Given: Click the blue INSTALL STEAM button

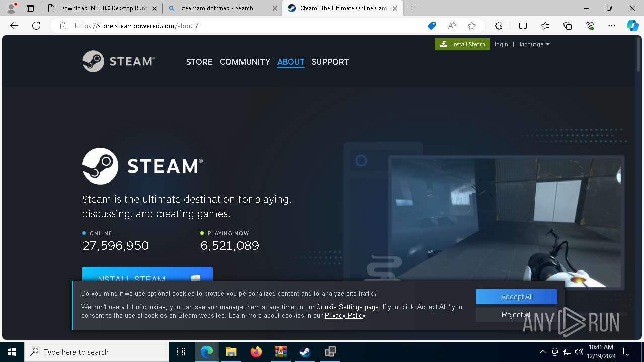Looking at the screenshot, I should coord(147,274).
